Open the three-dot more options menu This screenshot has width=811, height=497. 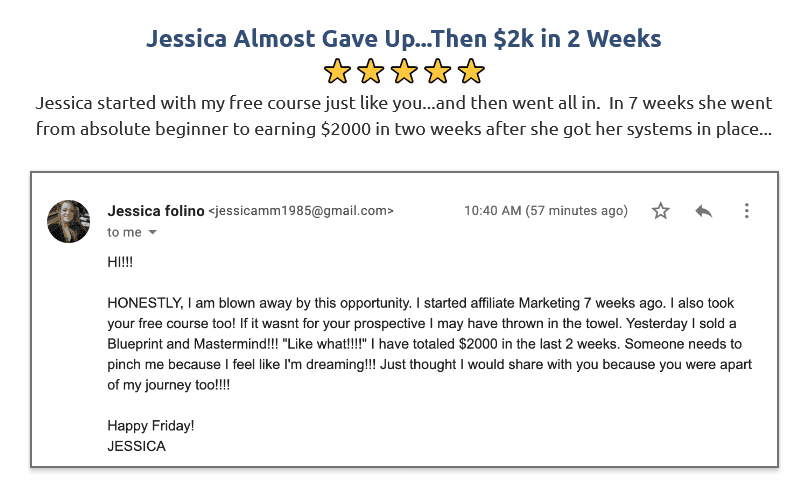tap(746, 210)
